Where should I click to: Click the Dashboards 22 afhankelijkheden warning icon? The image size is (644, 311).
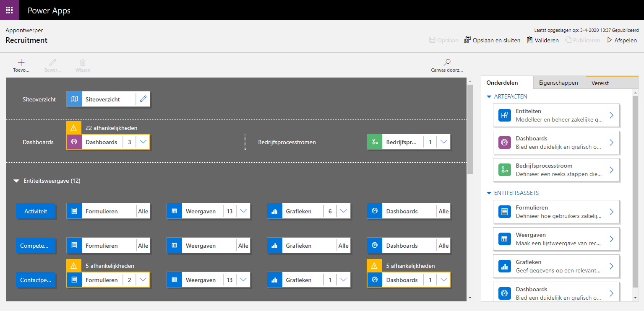coord(74,128)
